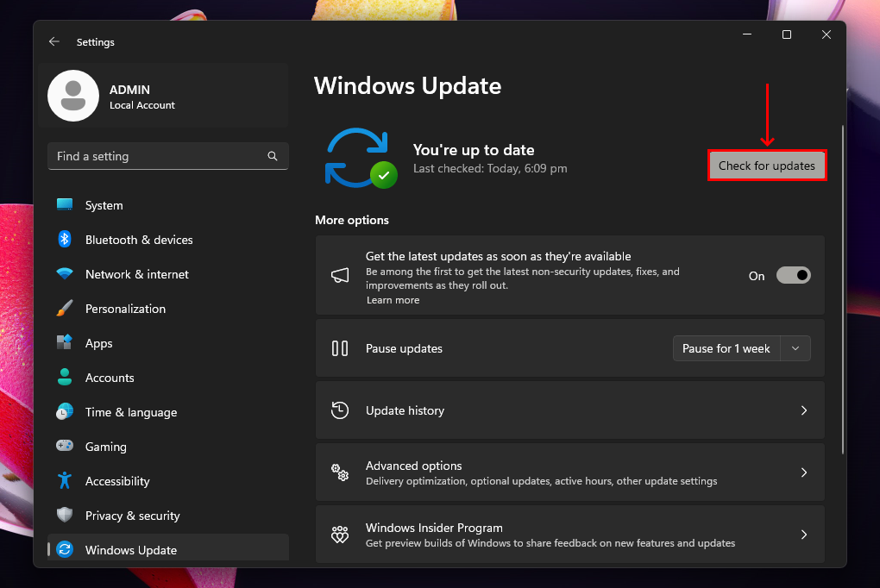Click the System monitor icon
This screenshot has height=588, width=880.
(x=65, y=205)
